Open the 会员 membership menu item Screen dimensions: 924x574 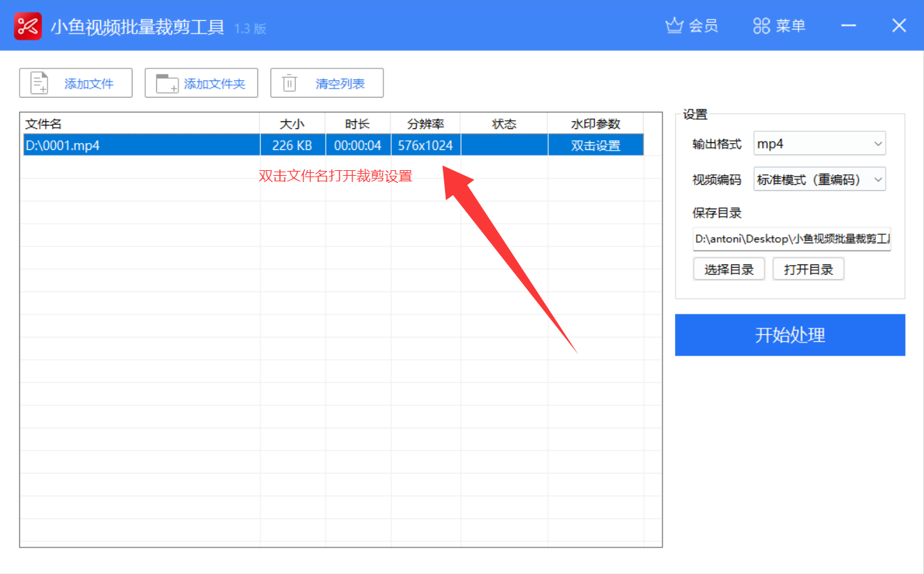pyautogui.click(x=703, y=26)
